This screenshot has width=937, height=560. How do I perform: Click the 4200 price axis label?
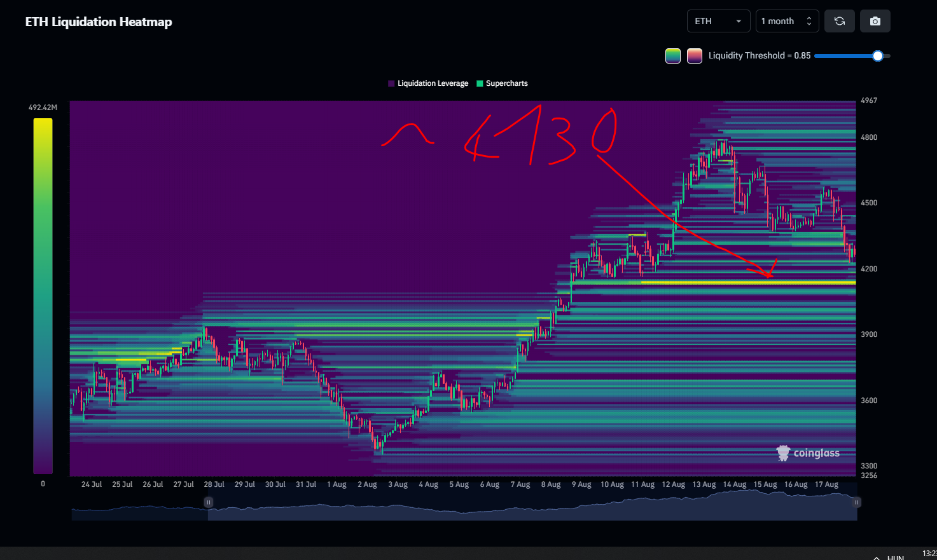coord(868,269)
